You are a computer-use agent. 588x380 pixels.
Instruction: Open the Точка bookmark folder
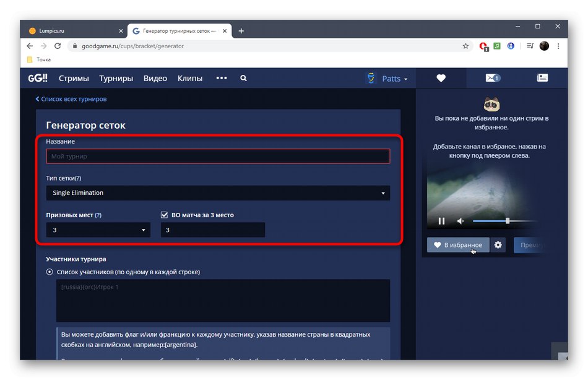(x=39, y=59)
